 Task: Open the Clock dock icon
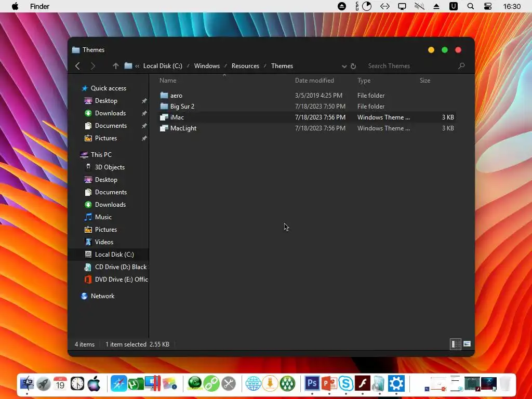[77, 384]
